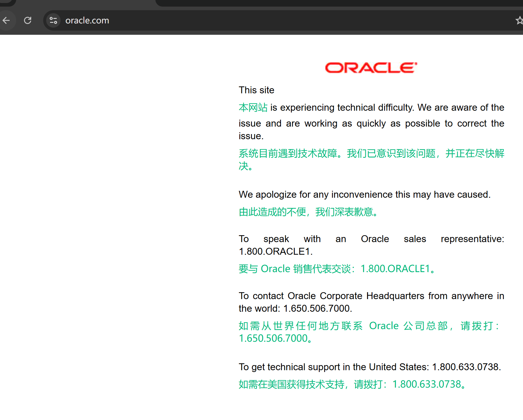Screen dimensions: 523x420
Task: Click 'To speak with an Oracle sales representative:'
Action: (372, 239)
